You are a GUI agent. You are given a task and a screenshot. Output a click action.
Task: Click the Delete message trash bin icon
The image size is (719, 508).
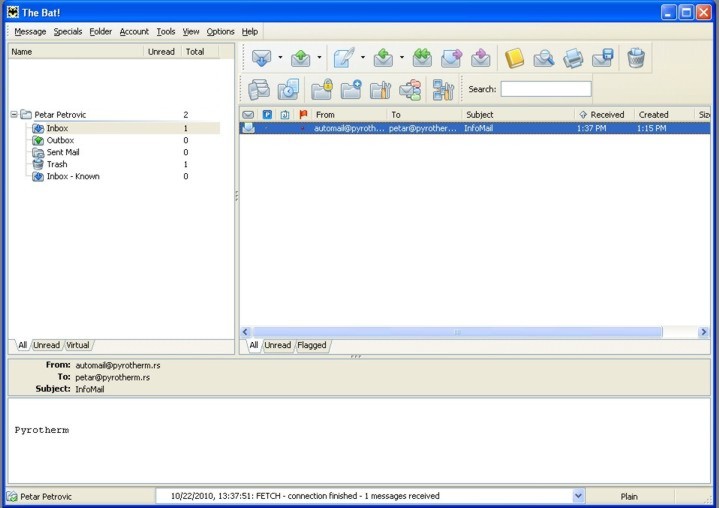(636, 58)
